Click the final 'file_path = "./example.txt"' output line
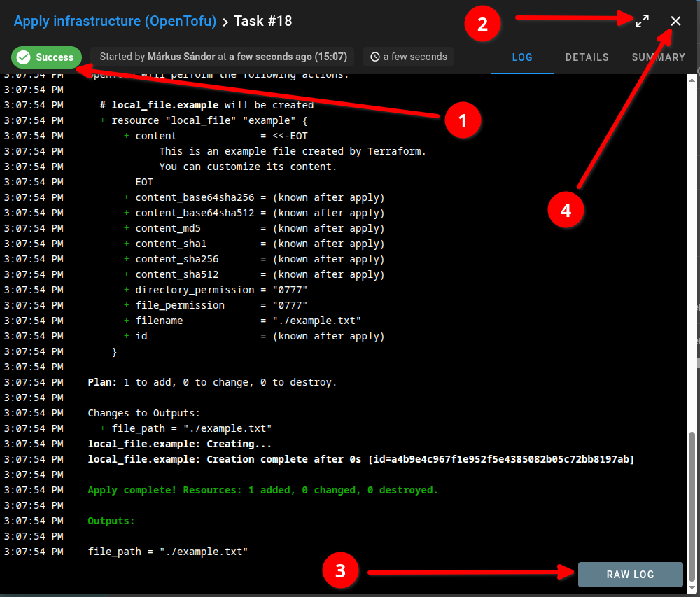The height and width of the screenshot is (597, 700). tap(168, 552)
